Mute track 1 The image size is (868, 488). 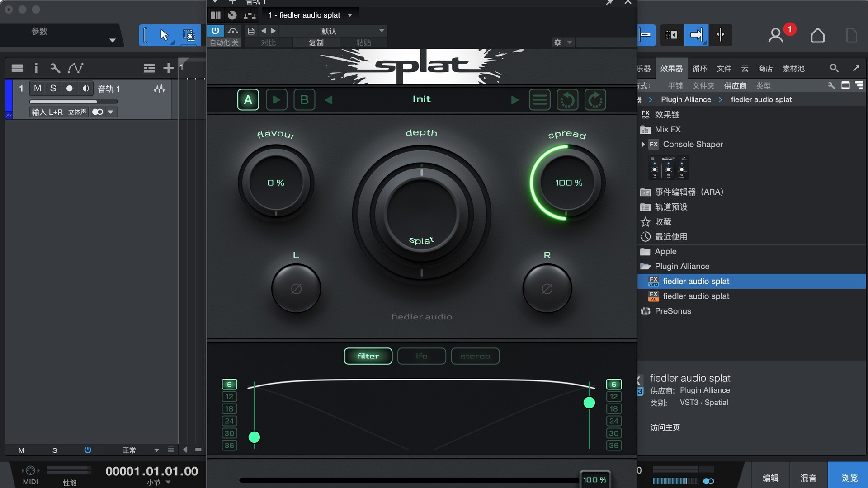(x=38, y=89)
